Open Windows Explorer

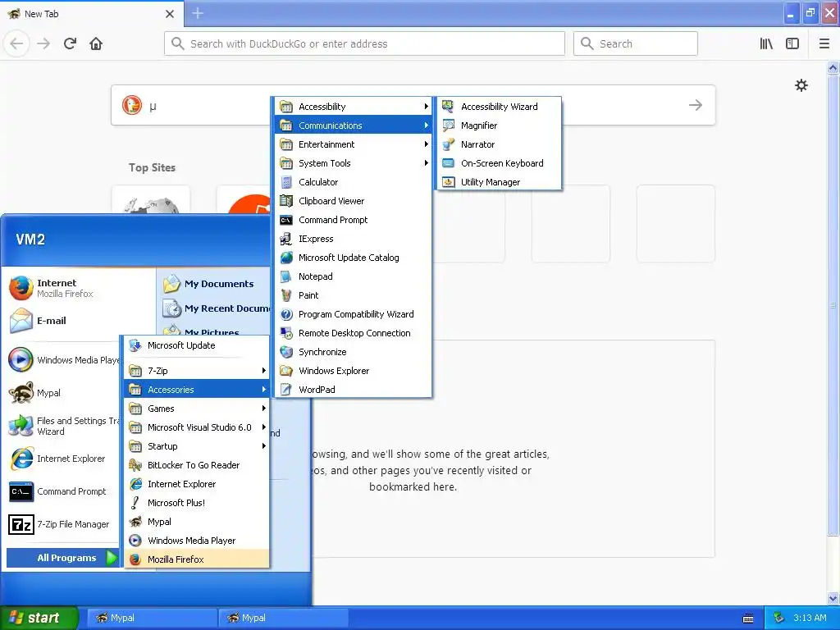coord(353,371)
